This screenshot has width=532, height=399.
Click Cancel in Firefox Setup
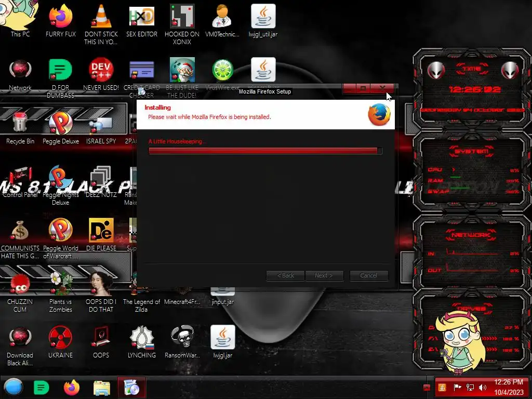[368, 275]
